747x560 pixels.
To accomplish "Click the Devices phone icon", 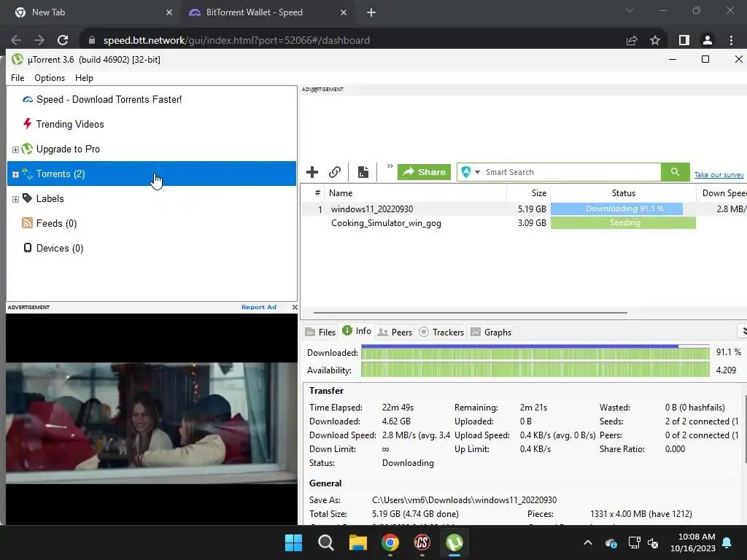I will click(28, 248).
